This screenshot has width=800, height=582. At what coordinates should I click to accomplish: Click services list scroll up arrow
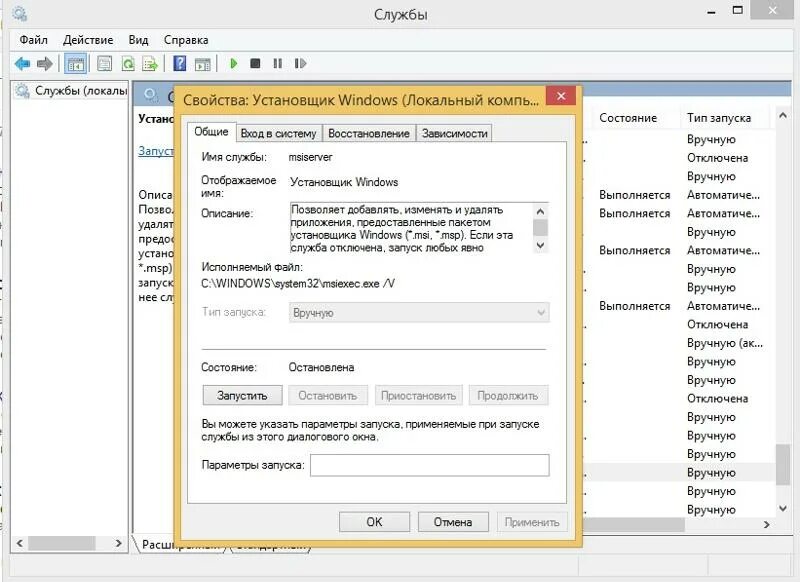783,116
